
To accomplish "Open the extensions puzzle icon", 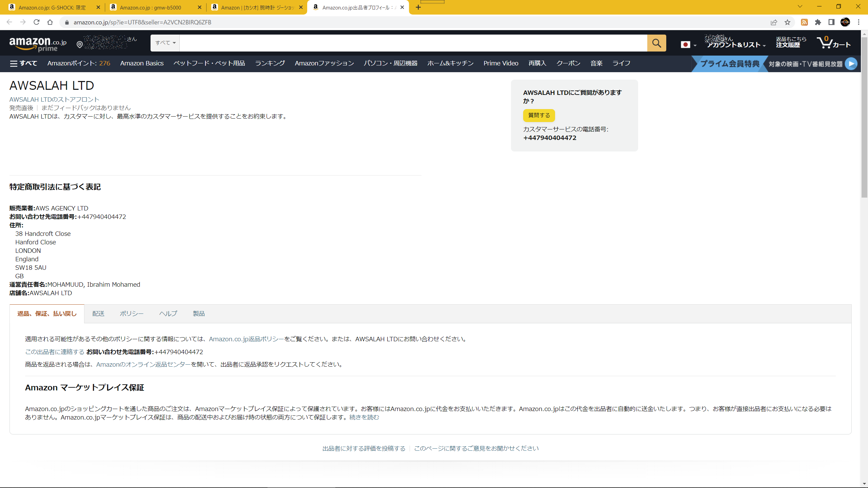I will click(x=818, y=22).
